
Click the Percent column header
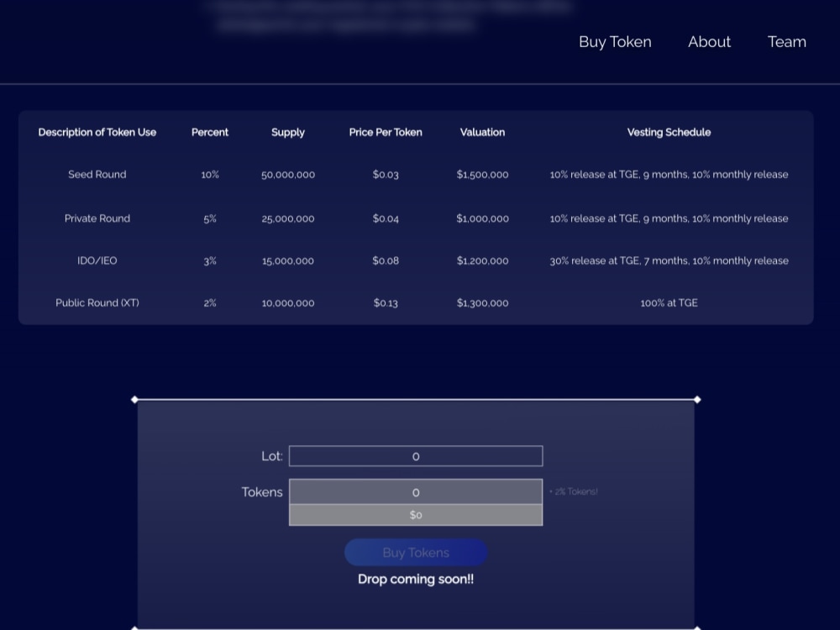coord(210,133)
